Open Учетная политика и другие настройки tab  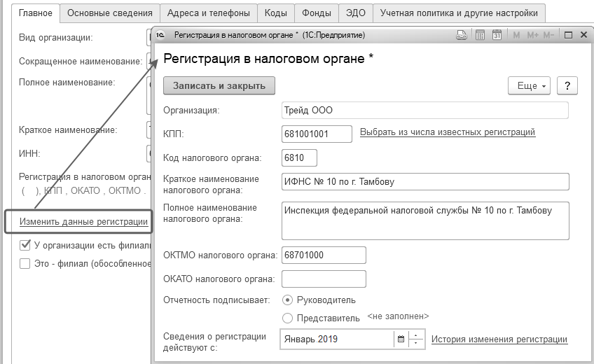coord(459,13)
